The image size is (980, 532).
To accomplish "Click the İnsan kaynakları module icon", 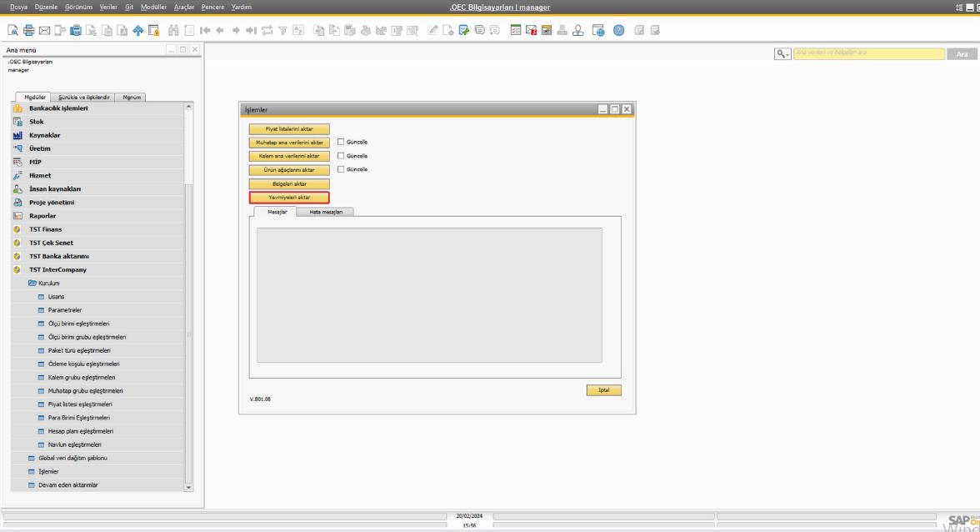I will (17, 189).
